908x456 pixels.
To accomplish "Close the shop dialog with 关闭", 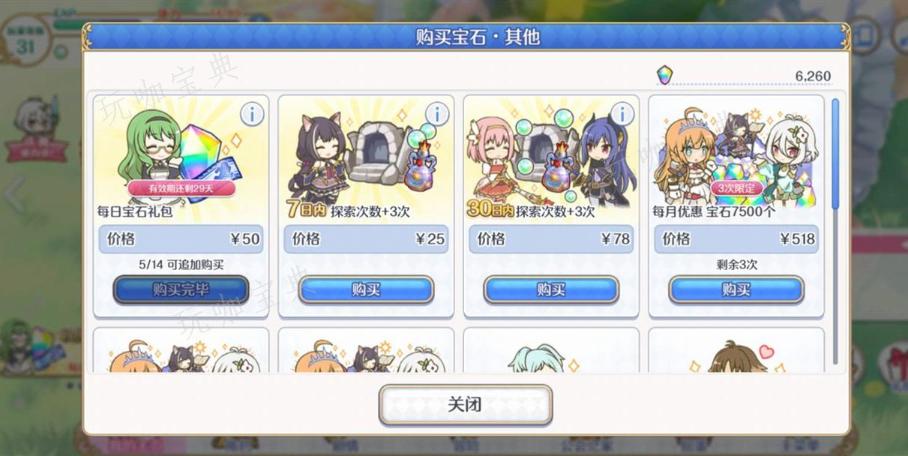I will (x=466, y=404).
